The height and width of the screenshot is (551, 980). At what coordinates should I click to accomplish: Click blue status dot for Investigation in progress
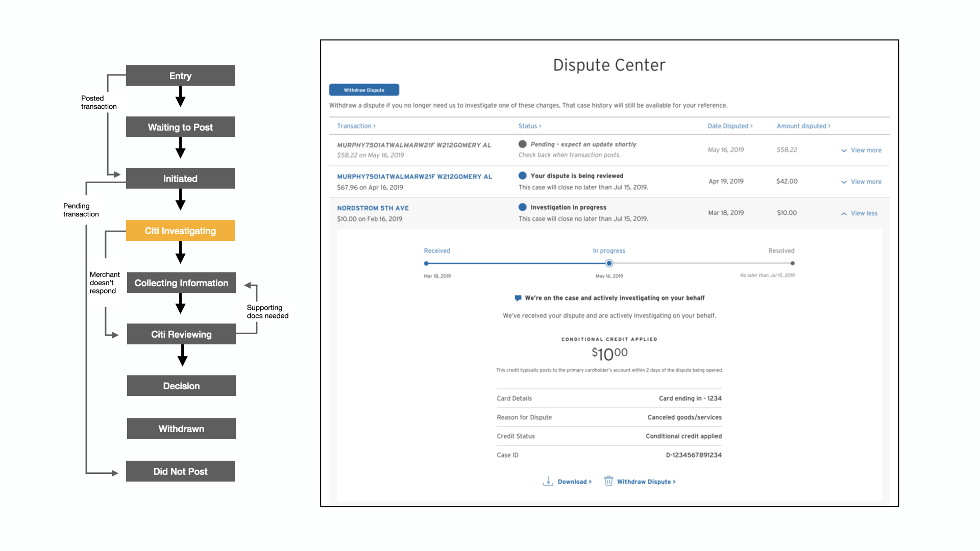(522, 207)
